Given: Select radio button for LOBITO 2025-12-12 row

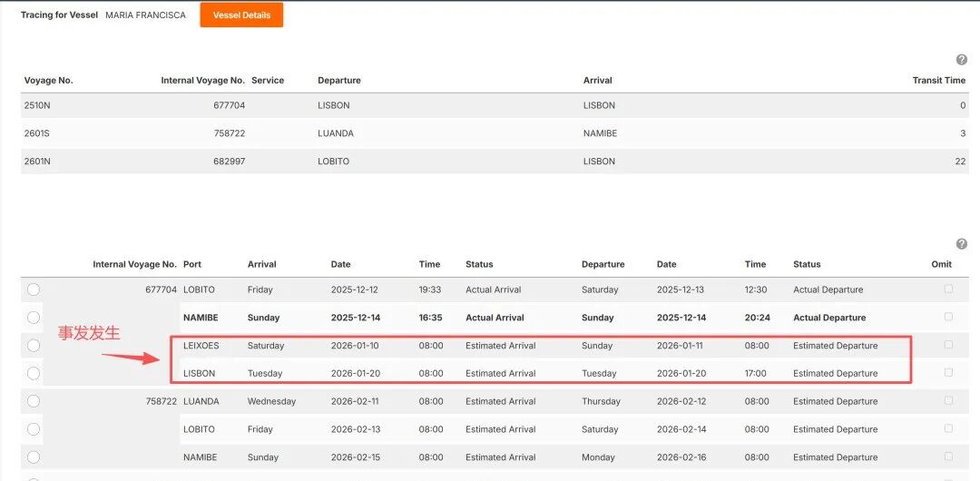Looking at the screenshot, I should click(x=34, y=290).
